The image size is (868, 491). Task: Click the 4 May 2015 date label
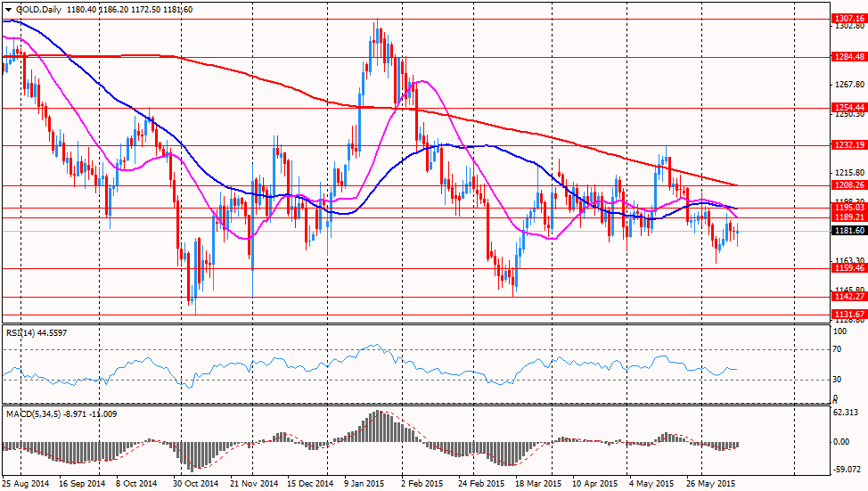651,483
